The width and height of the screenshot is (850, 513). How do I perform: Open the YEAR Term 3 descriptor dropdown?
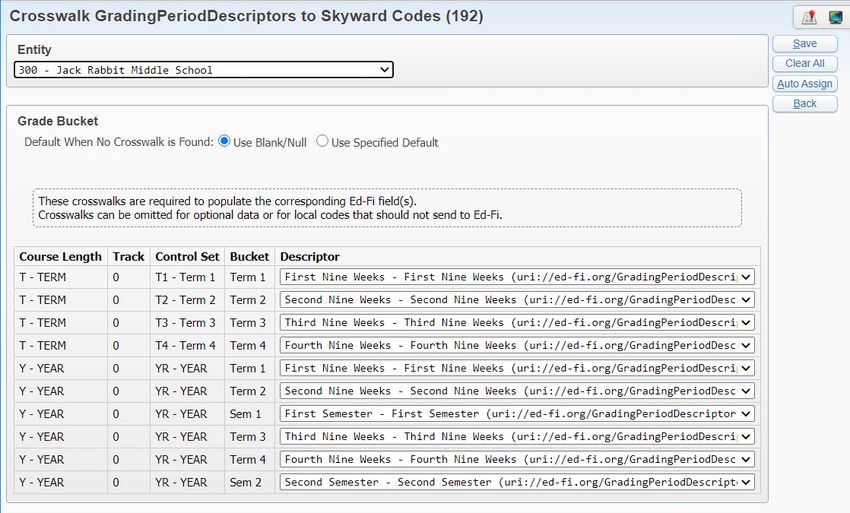517,437
